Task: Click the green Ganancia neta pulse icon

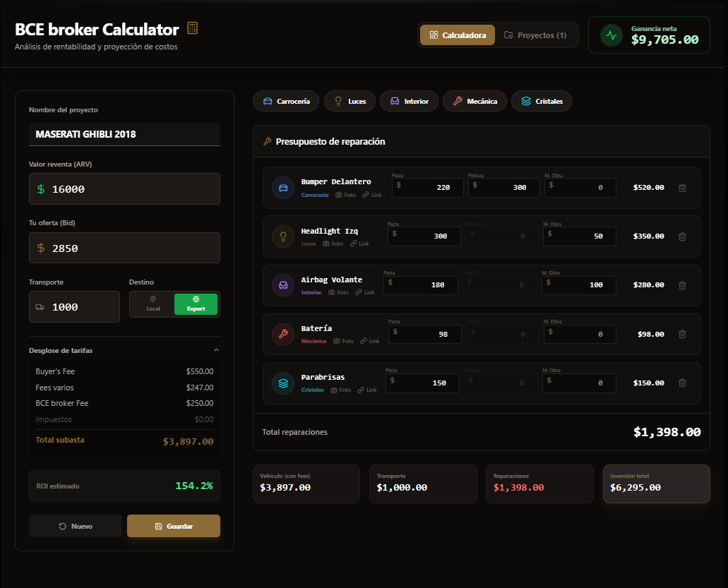Action: click(610, 35)
